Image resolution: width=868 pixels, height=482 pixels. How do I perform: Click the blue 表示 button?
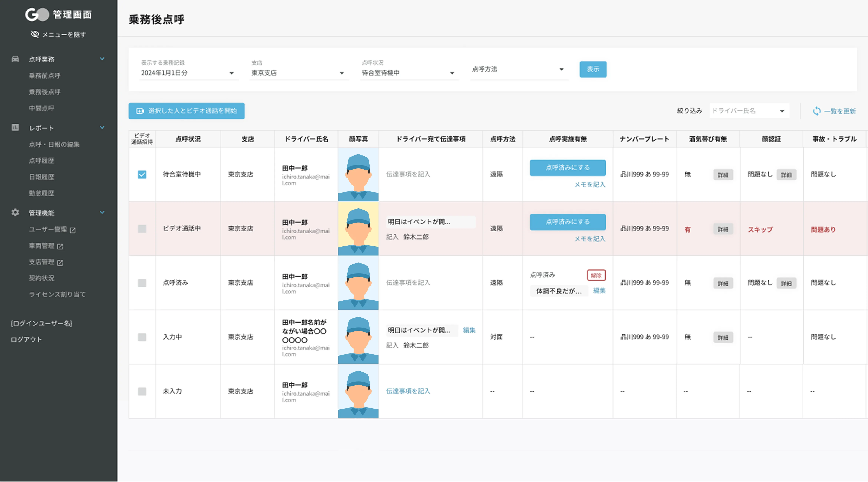pos(593,69)
